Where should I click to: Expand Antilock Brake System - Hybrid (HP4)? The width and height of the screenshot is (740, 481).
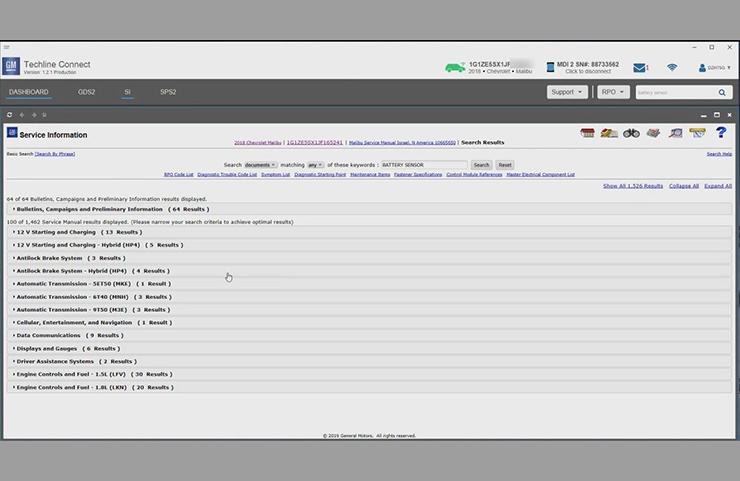point(369,271)
